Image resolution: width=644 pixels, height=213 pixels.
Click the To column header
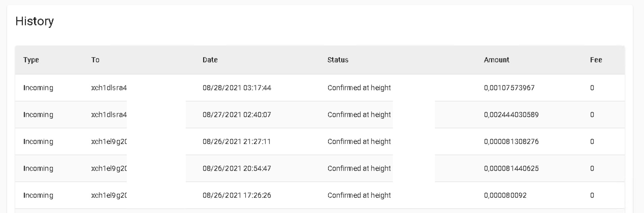(95, 60)
